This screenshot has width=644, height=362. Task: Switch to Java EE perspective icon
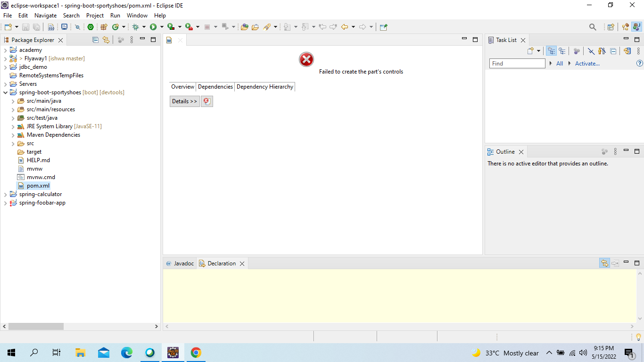tap(626, 27)
